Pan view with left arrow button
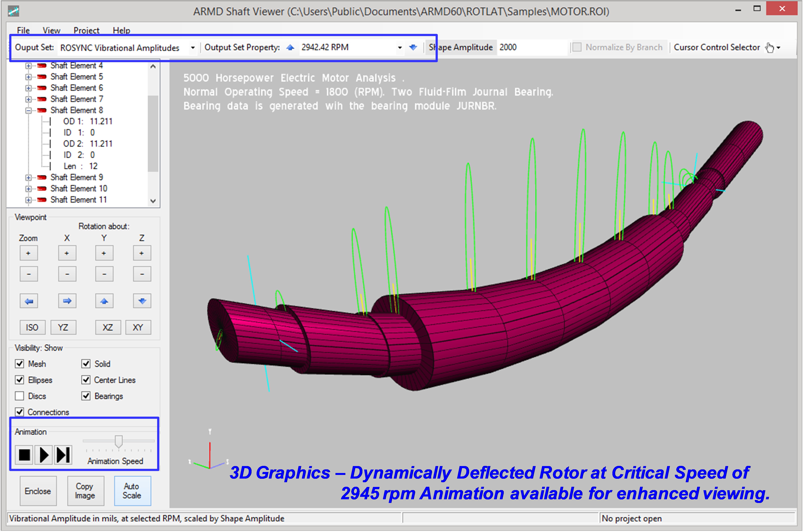Screen dimensions: 803x532 (29, 301)
